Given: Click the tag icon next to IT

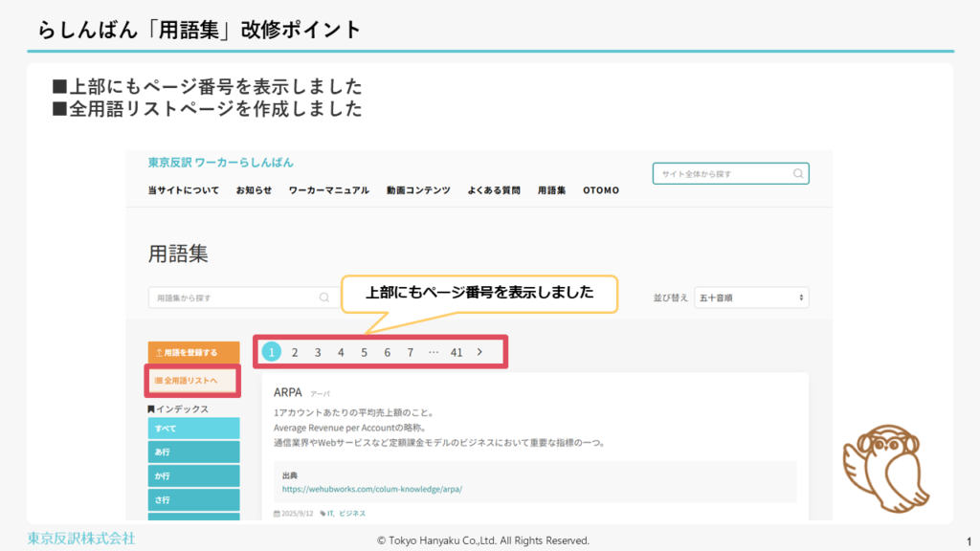Looking at the screenshot, I should point(323,514).
